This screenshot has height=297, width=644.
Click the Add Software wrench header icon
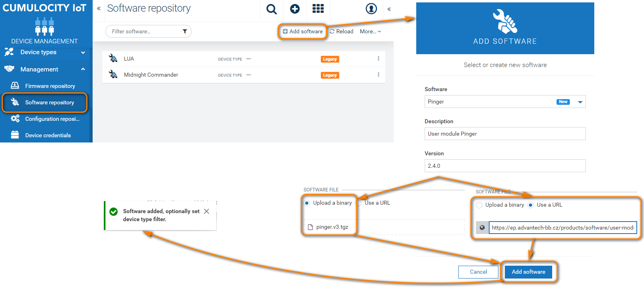click(505, 21)
